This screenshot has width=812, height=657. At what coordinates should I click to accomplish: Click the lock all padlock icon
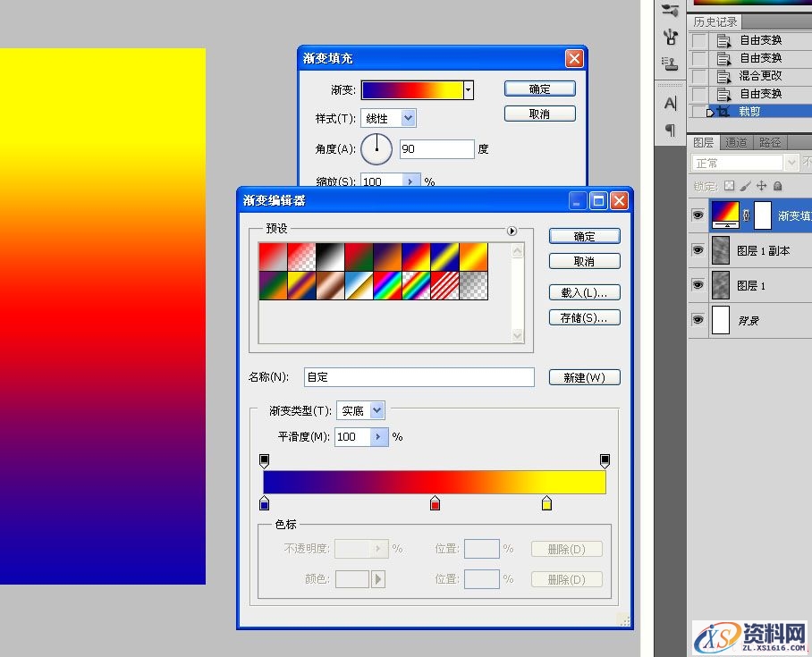[x=777, y=186]
